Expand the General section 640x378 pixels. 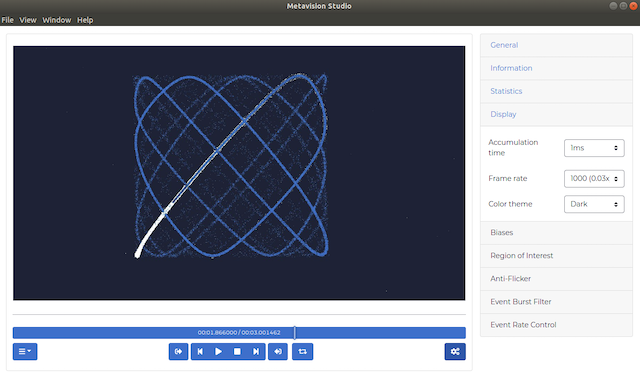pyautogui.click(x=556, y=45)
